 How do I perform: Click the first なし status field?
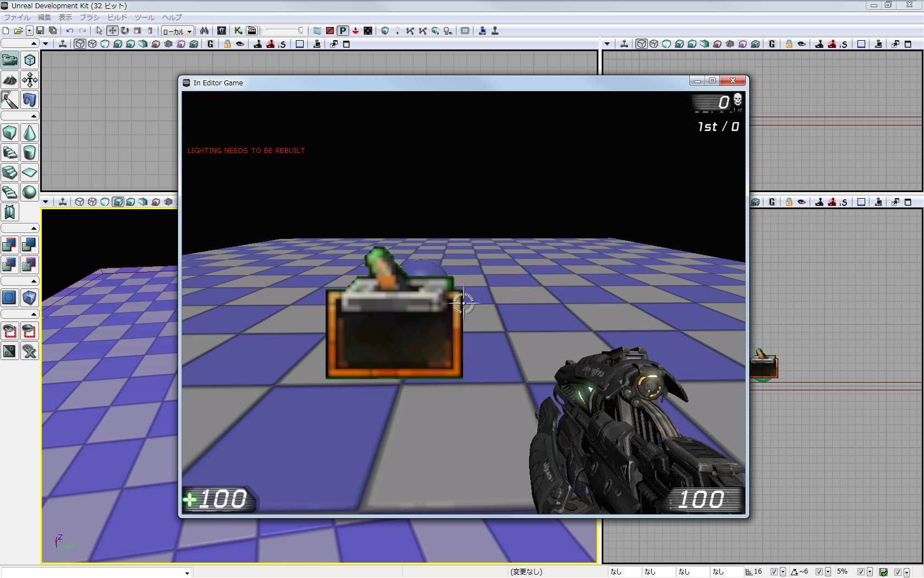pyautogui.click(x=625, y=572)
